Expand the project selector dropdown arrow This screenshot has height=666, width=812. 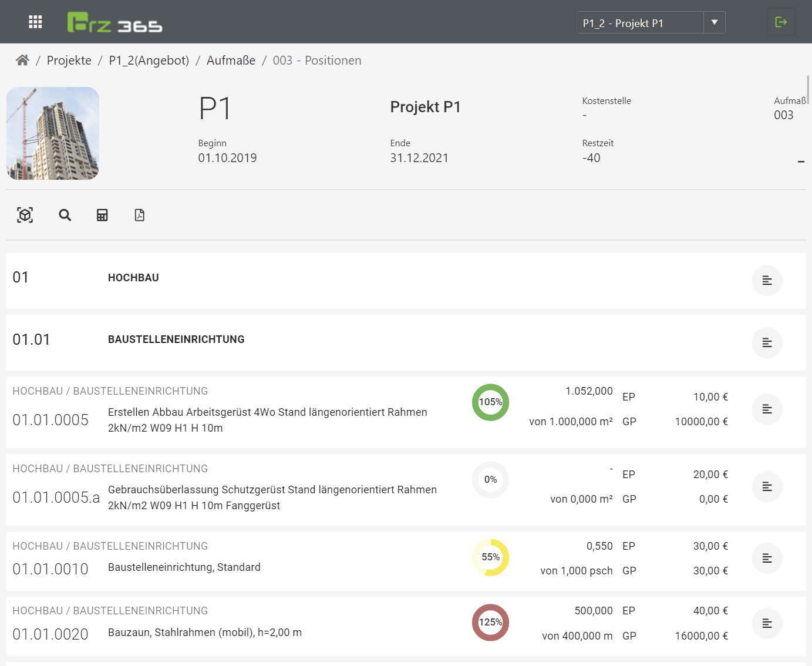[715, 22]
